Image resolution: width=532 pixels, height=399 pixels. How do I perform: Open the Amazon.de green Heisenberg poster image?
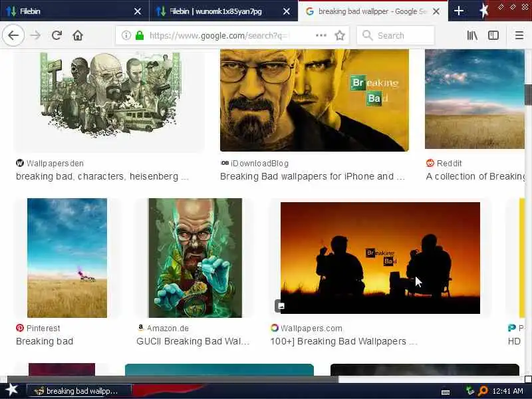(195, 258)
